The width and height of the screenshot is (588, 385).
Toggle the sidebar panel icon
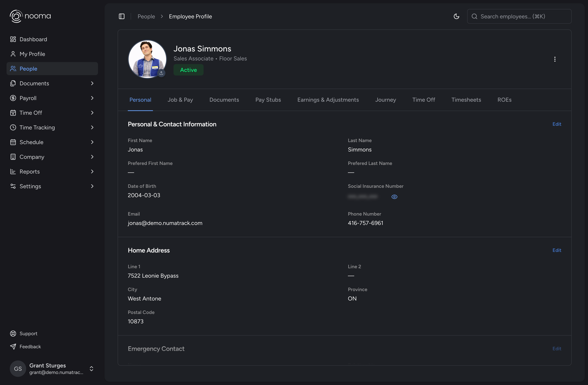[x=121, y=16]
